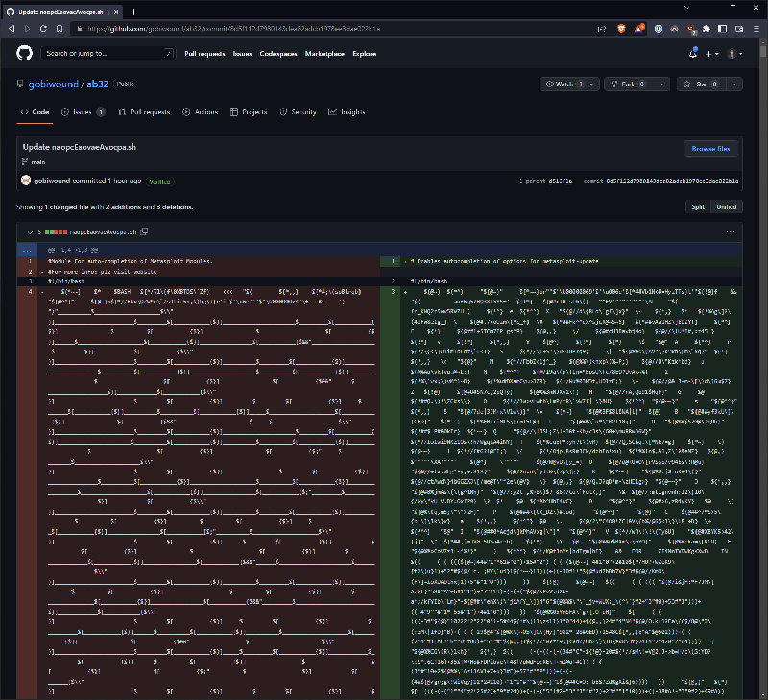This screenshot has height=700, width=768.
Task: Go forward in browser
Action: tap(28, 29)
